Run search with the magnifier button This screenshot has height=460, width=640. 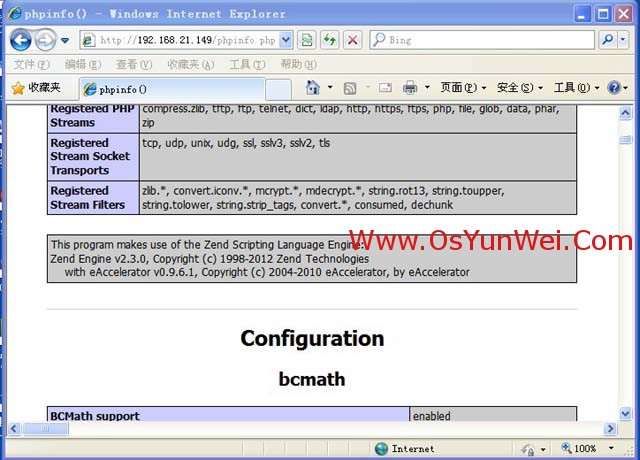coord(608,40)
